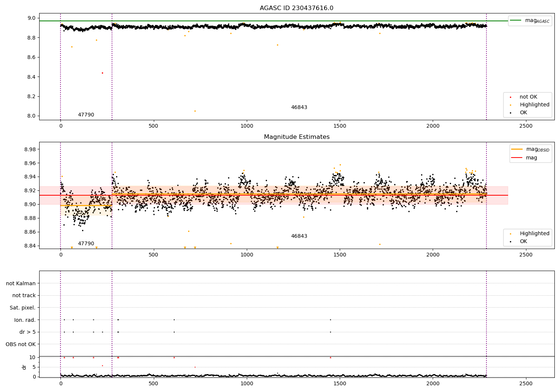The height and width of the screenshot is (392, 560).
Task: Click the 1000 x-tick under the middle plot
Action: click(247, 255)
